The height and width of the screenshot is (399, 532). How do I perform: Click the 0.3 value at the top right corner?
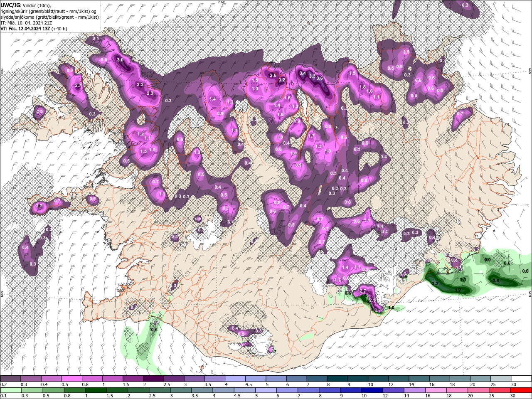point(465,5)
